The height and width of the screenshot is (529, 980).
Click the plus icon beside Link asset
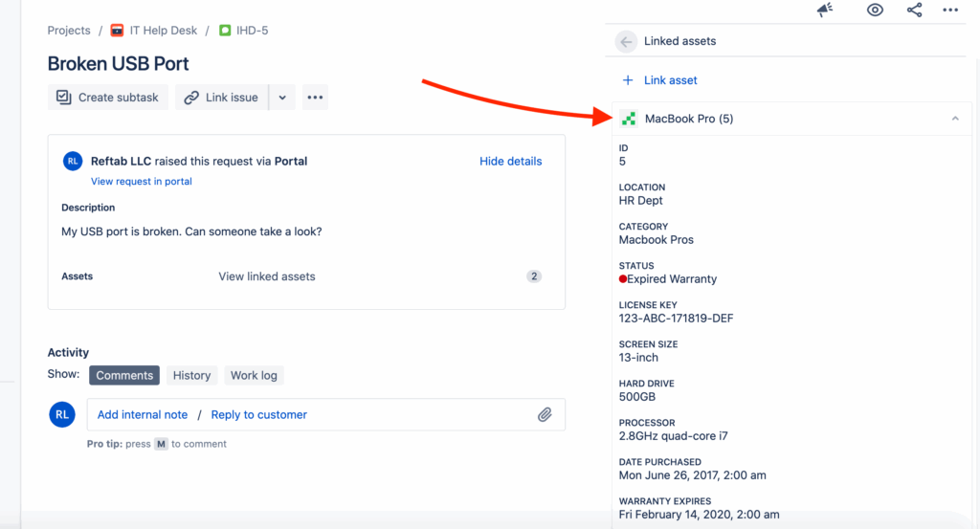pos(628,80)
